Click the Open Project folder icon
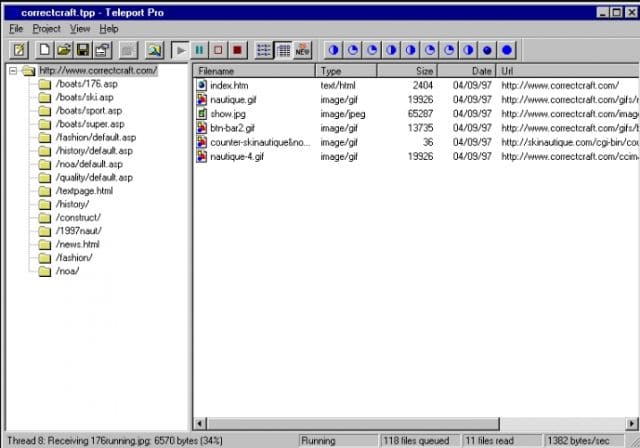The height and width of the screenshot is (448, 640). (x=64, y=49)
